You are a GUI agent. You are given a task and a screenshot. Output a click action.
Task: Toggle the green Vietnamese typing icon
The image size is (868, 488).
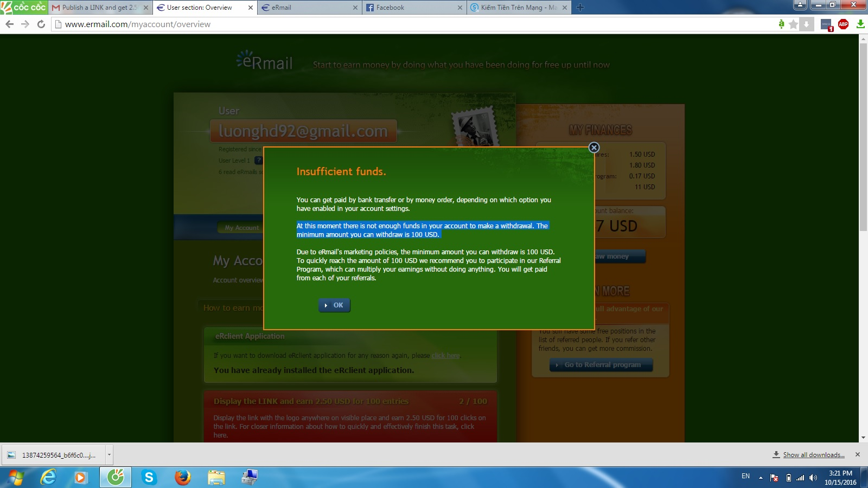tap(781, 24)
